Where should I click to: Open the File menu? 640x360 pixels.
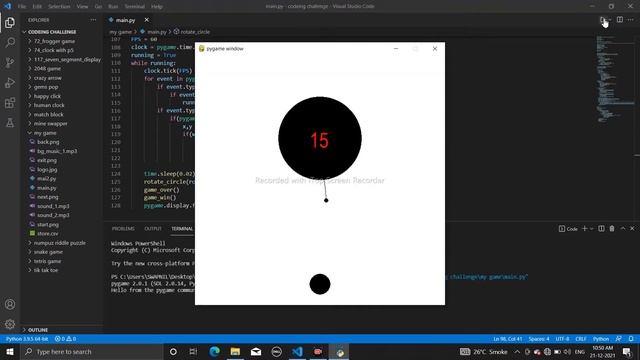(x=22, y=7)
